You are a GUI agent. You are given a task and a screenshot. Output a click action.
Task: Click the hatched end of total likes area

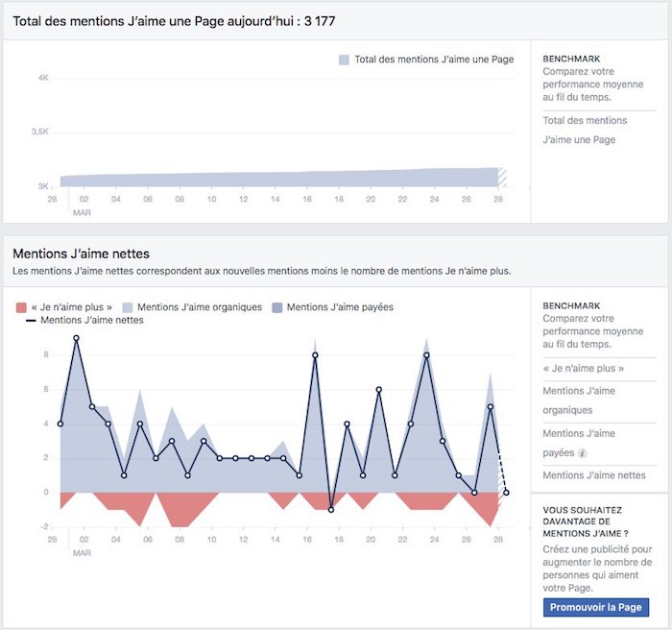click(501, 177)
